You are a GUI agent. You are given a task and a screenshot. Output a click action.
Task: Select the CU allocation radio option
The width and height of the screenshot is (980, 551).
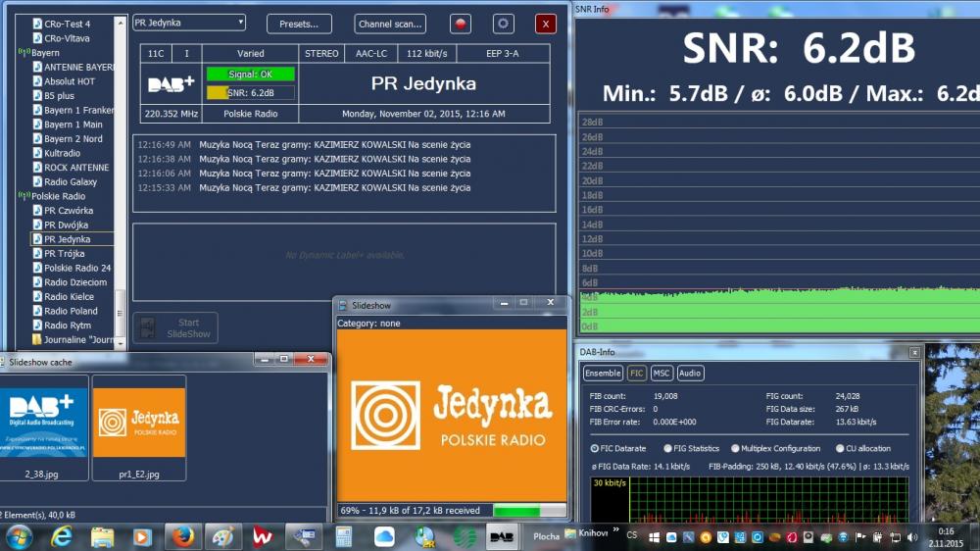tap(840, 448)
